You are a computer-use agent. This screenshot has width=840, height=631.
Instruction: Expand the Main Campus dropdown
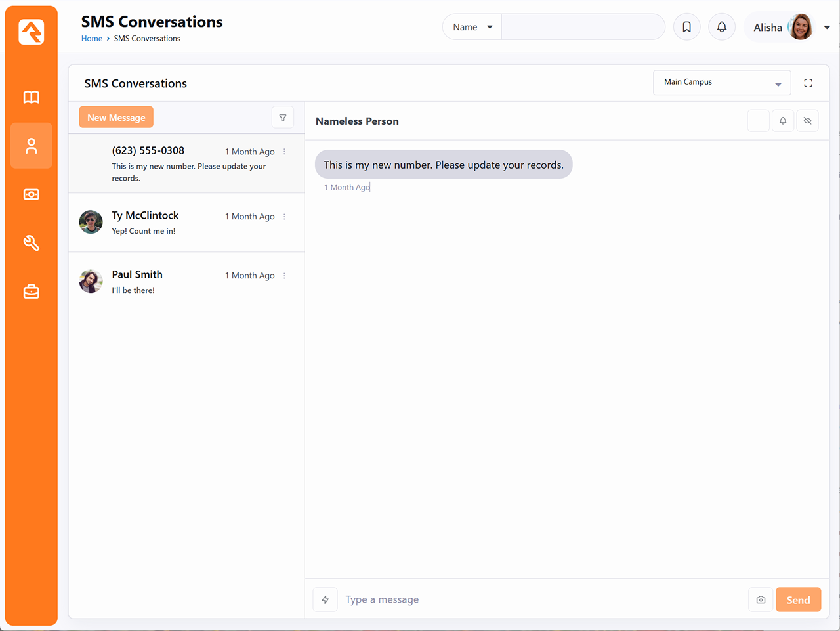point(721,83)
